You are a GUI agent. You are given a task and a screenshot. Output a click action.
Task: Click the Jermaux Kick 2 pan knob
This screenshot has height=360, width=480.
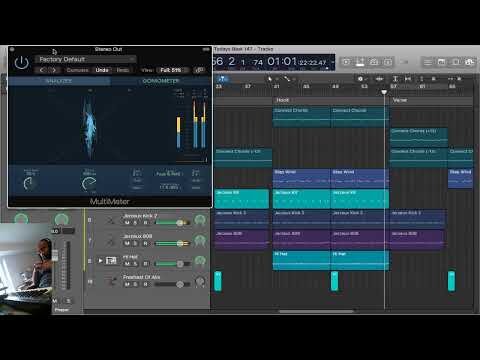pyautogui.click(x=200, y=220)
